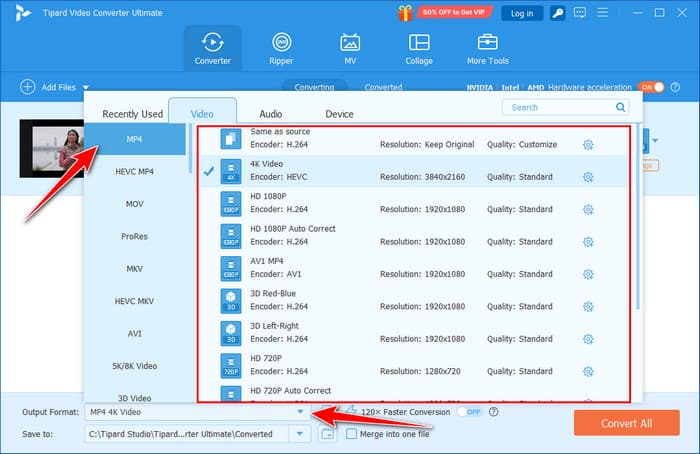Screen dimensions: 700x454
Task: Click the 4K Video preset icon
Action: click(x=231, y=171)
